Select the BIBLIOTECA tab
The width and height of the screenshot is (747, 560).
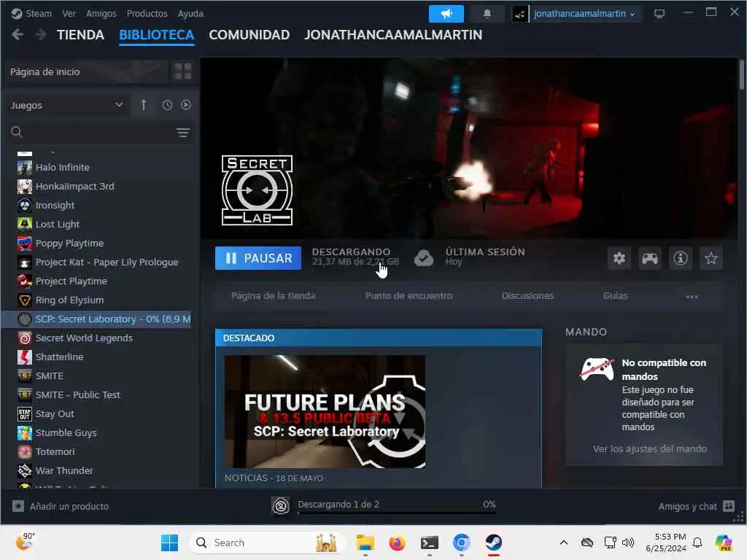point(156,35)
